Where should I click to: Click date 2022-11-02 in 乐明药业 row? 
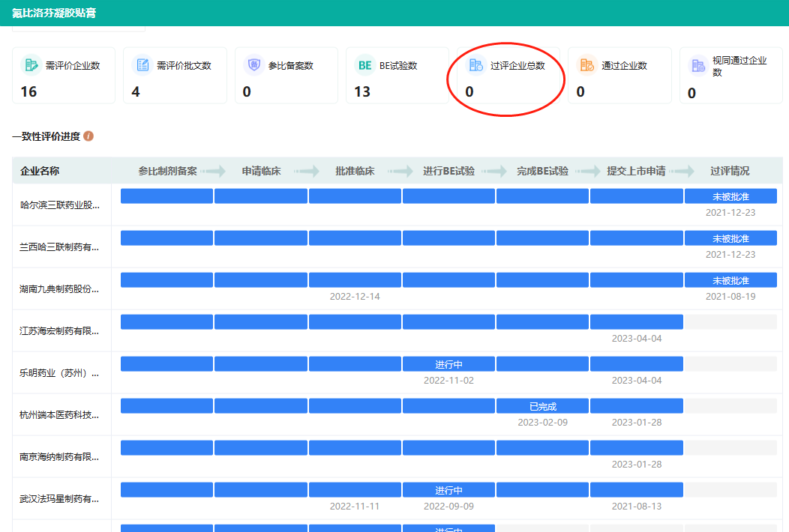(448, 381)
